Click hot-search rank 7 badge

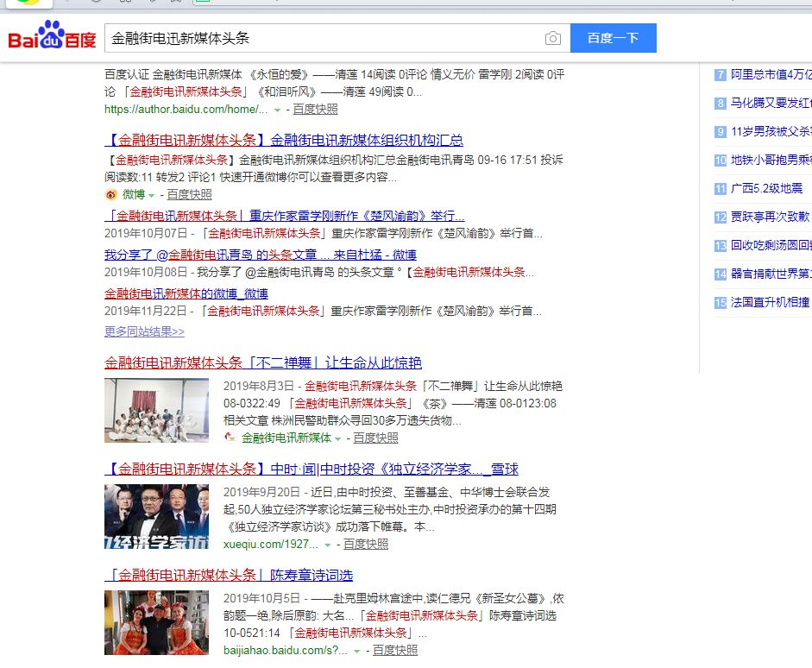721,74
